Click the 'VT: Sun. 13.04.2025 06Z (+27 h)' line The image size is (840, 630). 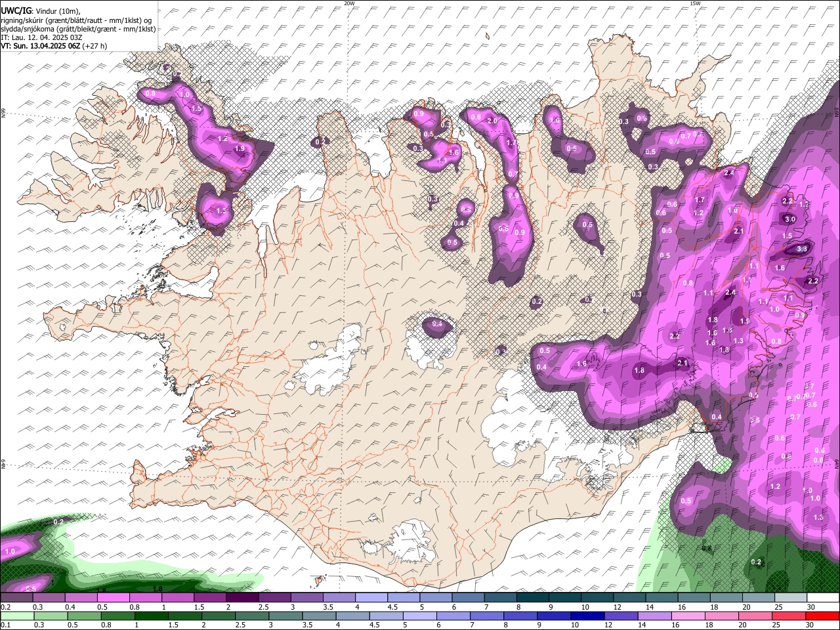(54, 46)
